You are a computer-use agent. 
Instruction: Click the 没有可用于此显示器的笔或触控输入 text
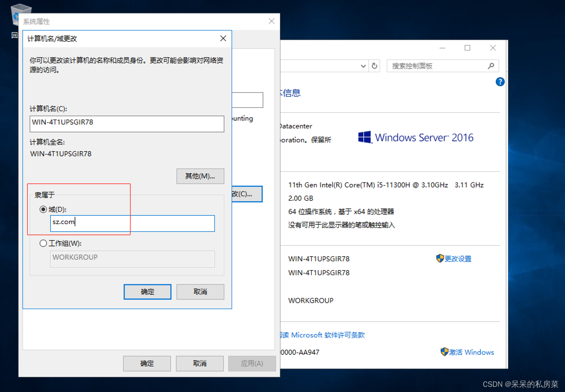[x=342, y=225]
